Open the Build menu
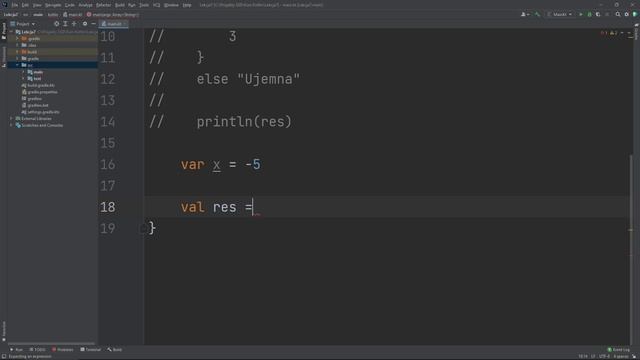Image resolution: width=640 pixels, height=360 pixels. pyautogui.click(x=120, y=5)
